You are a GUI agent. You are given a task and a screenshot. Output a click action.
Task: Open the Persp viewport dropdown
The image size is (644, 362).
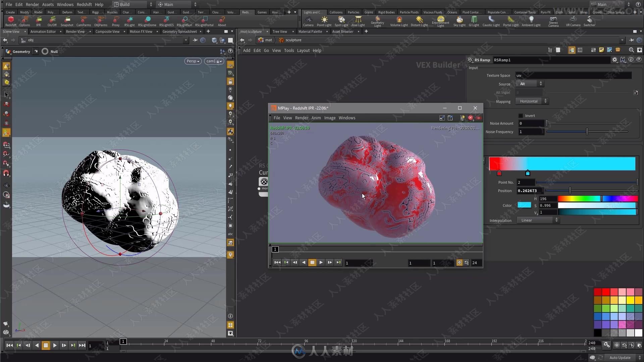point(193,61)
